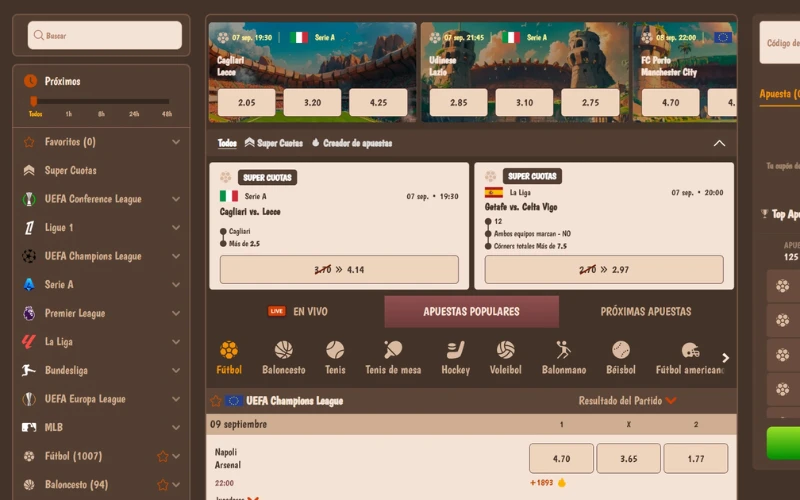
Task: Show more sports with right arrow
Action: coord(726,358)
